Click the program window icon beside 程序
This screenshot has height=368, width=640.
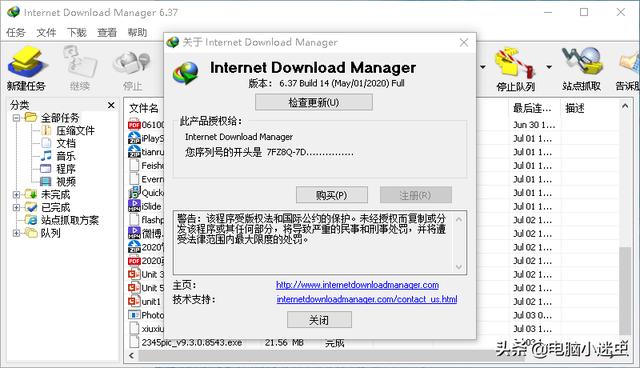point(45,169)
